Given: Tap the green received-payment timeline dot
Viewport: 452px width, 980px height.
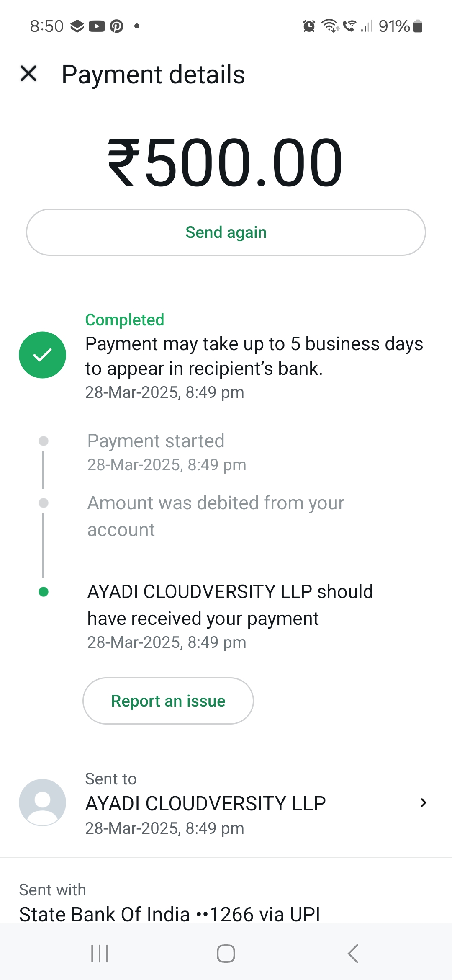Looking at the screenshot, I should [x=44, y=592].
